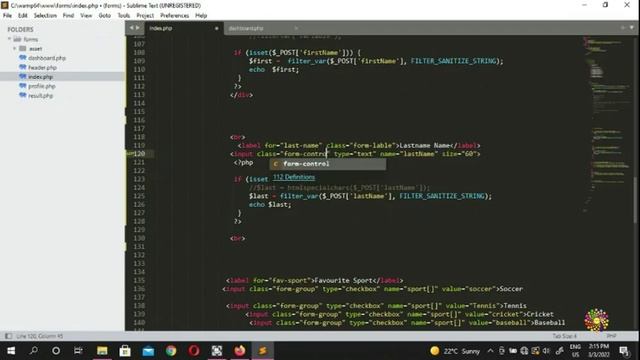Open the Edit menu
This screenshot has height=360, width=640.
(22, 16)
